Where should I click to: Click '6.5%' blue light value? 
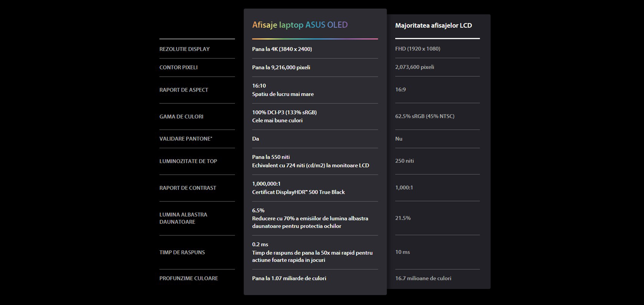pos(258,210)
